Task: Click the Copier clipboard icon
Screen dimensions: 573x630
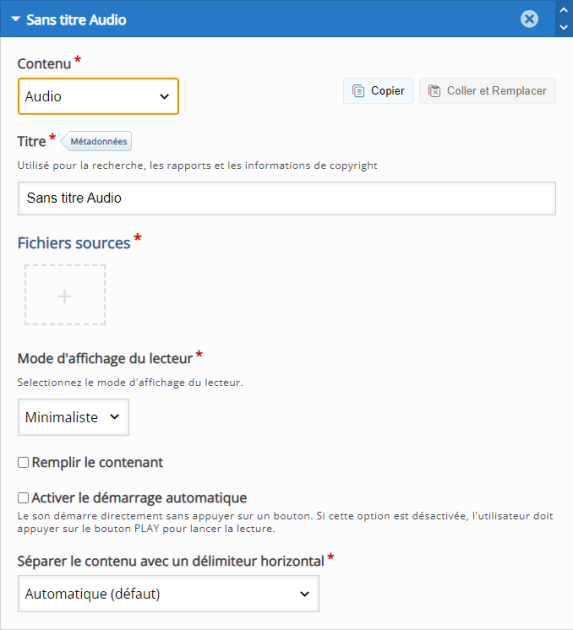Action: click(358, 91)
